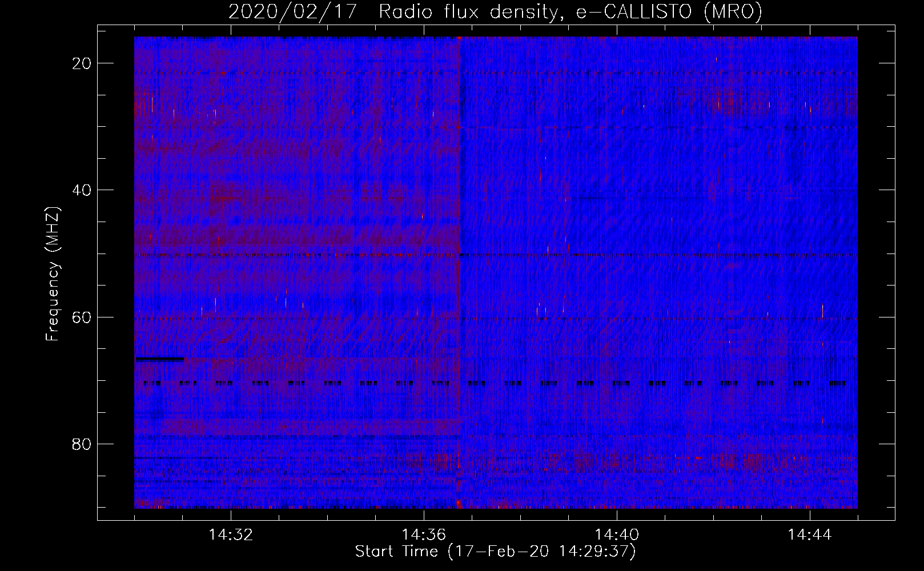Click the 14:40 time tick label

coord(617,535)
